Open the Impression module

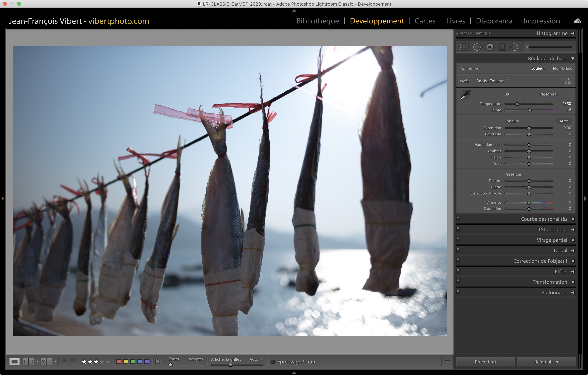(x=541, y=21)
